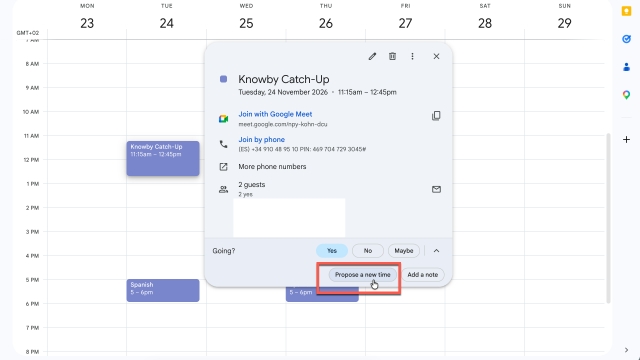640x360 pixels.
Task: Click the phone handset icon
Action: 223,144
